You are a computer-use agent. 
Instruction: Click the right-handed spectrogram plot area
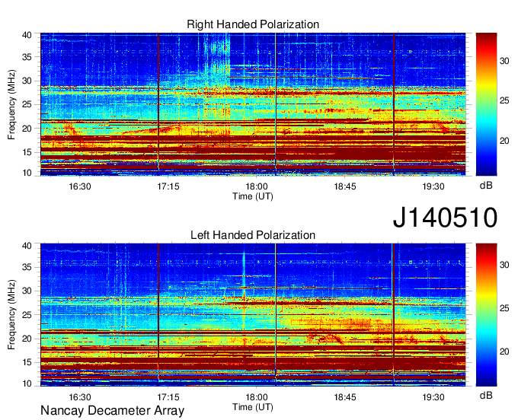coord(253,104)
